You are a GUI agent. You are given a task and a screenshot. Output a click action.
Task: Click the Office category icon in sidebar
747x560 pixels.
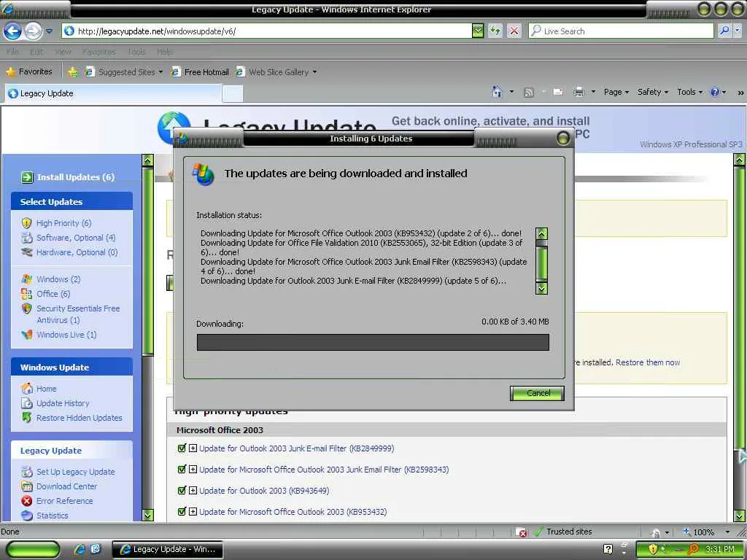coord(27,294)
